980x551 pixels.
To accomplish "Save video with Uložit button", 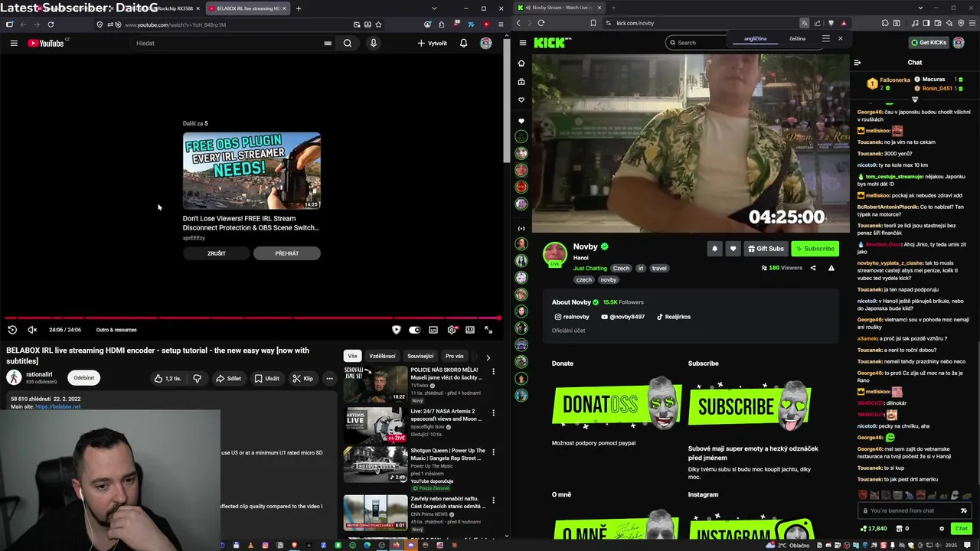I will [x=266, y=378].
